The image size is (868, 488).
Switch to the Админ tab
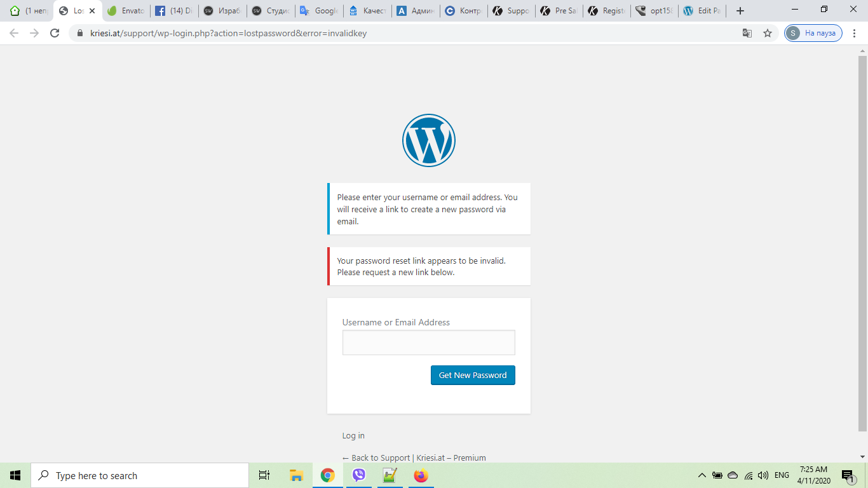[x=416, y=11]
